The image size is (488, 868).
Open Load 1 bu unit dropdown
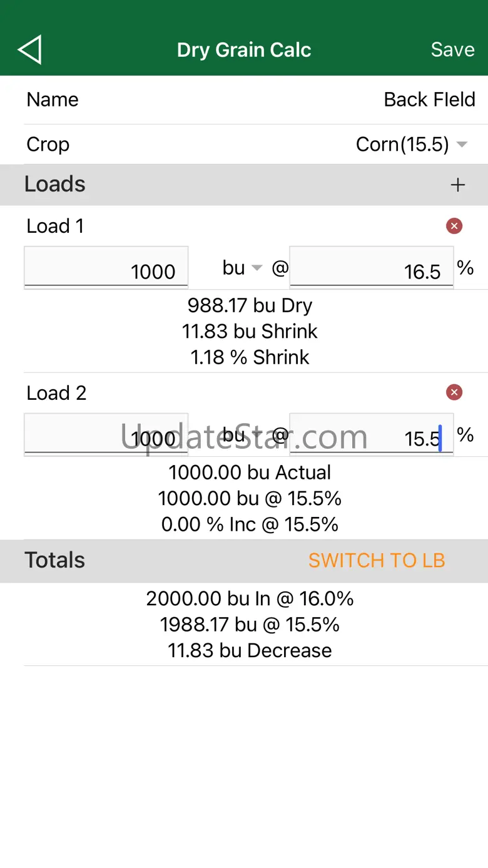(x=242, y=268)
